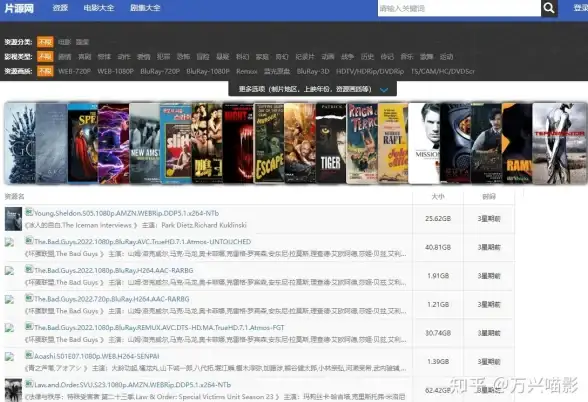This screenshot has height=402, width=588.
Task: Click green icon beside Bad.Guys AVC.TrueHD UNTOUCHED
Action: [x=29, y=240]
